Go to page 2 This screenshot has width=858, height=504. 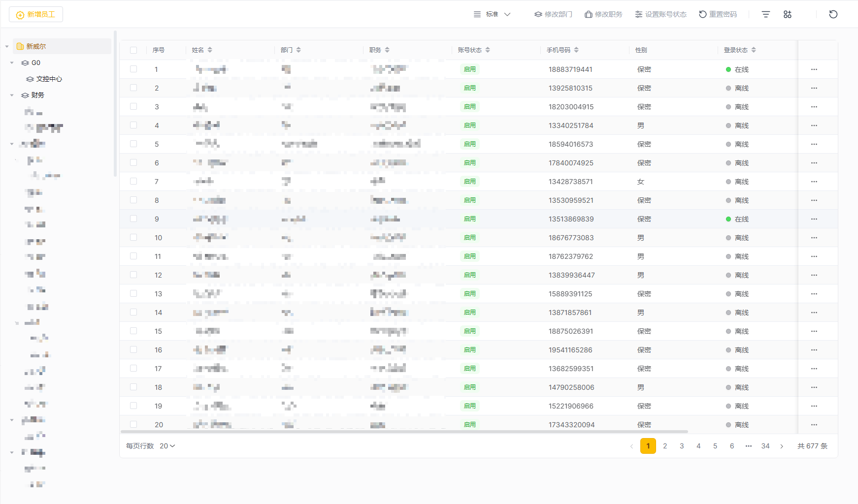coord(665,446)
